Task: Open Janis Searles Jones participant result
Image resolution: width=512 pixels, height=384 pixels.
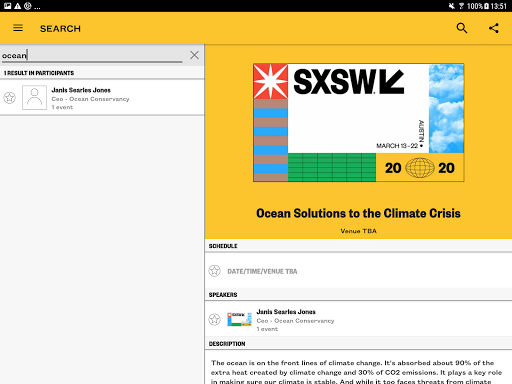Action: pyautogui.click(x=102, y=98)
